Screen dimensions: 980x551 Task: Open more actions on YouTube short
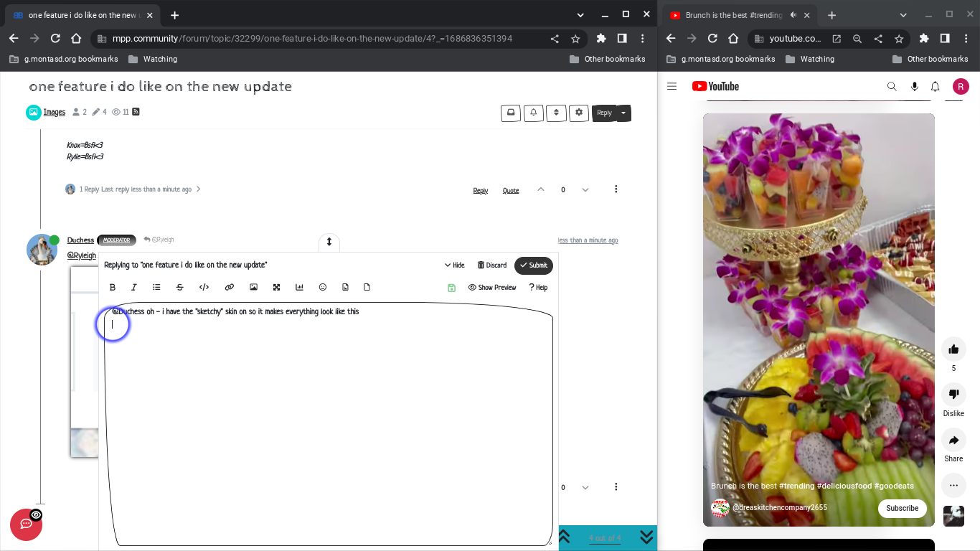[x=953, y=486]
